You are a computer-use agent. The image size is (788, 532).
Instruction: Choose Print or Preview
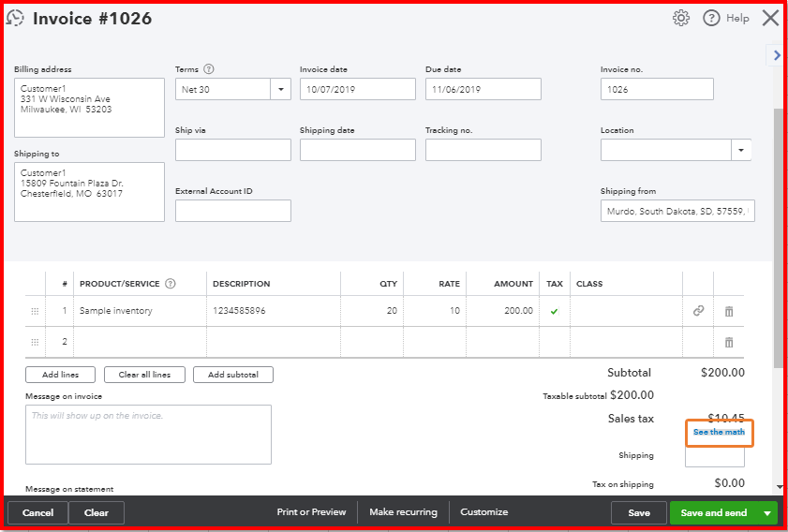click(x=312, y=512)
